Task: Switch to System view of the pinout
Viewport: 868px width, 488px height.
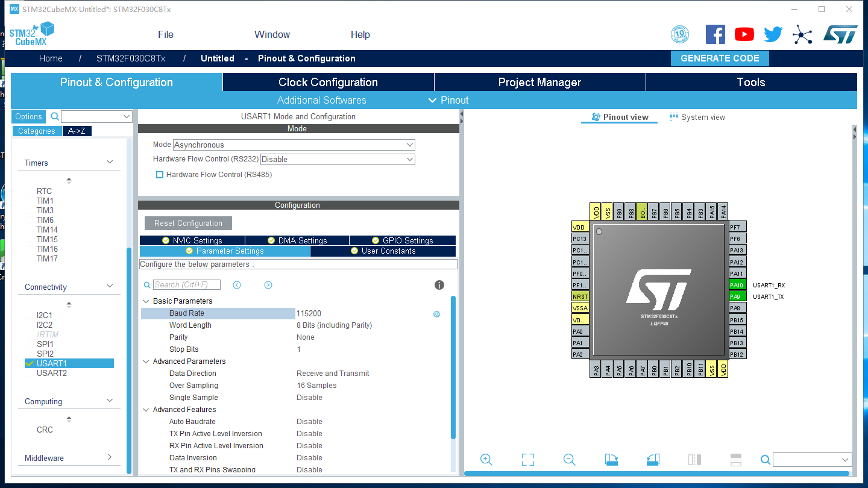Action: pyautogui.click(x=697, y=117)
